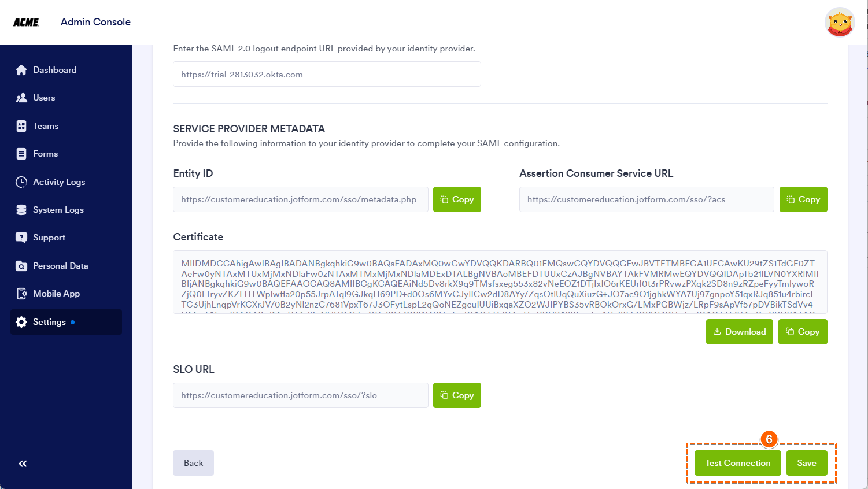The image size is (868, 489).
Task: Open Users via its people icon
Action: pyautogui.click(x=21, y=98)
